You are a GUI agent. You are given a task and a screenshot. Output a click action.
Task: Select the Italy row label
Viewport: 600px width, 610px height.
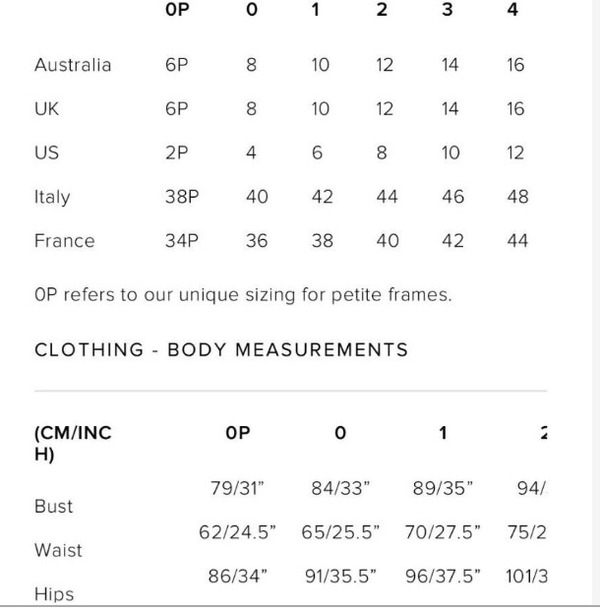(x=53, y=197)
